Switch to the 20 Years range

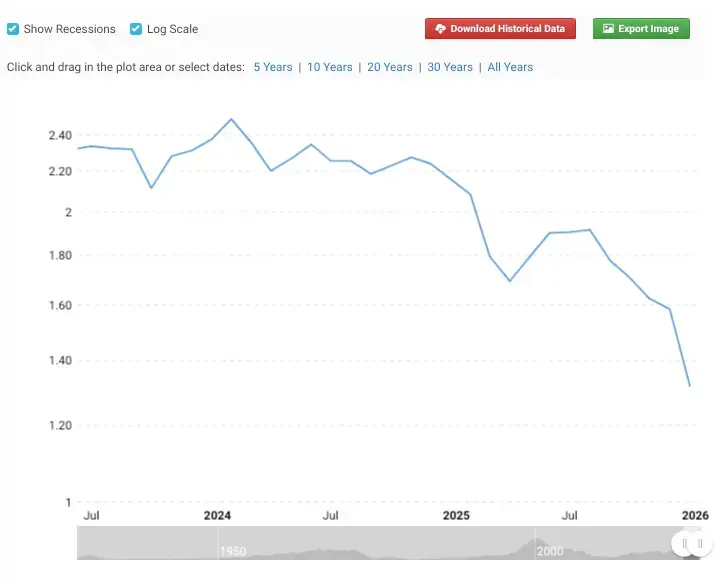click(389, 67)
